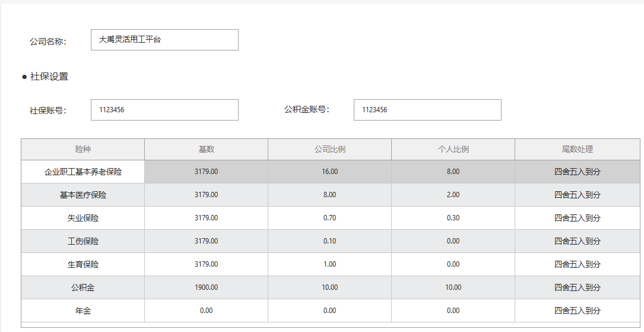This screenshot has width=644, height=332.
Task: Click the 养老保险 company ratio 16.00
Action: click(x=330, y=172)
